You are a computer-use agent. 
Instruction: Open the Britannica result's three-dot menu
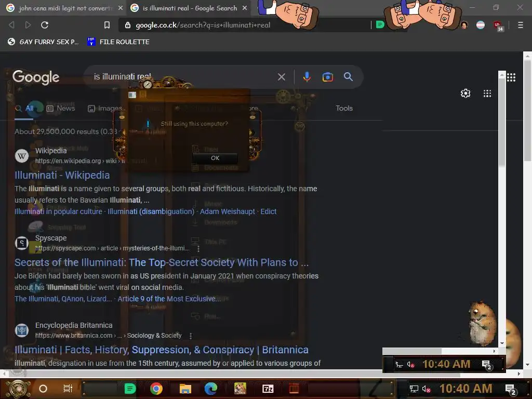pos(190,336)
